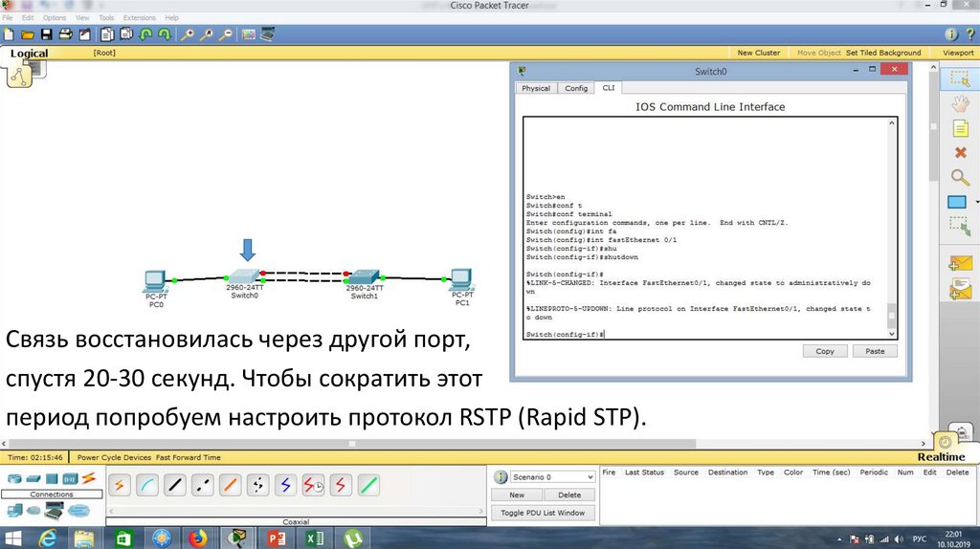Select the Resize Shape tool
This screenshot has width=980, height=549.
click(959, 226)
